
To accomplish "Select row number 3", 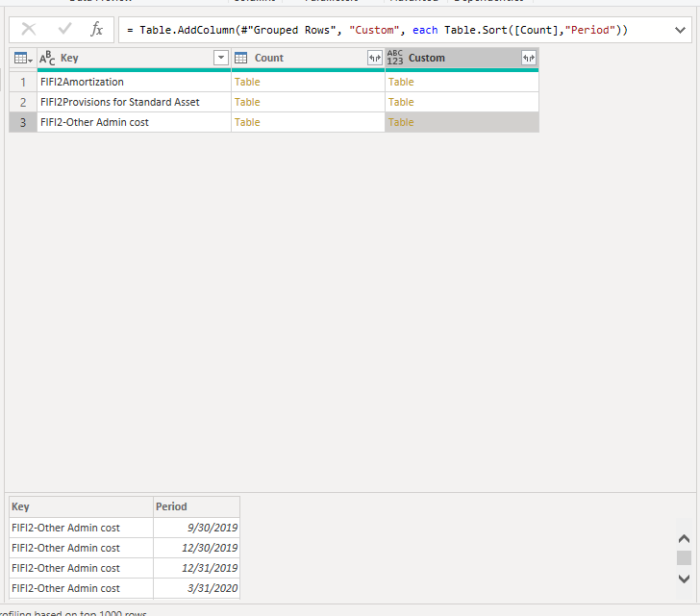I will (23, 122).
